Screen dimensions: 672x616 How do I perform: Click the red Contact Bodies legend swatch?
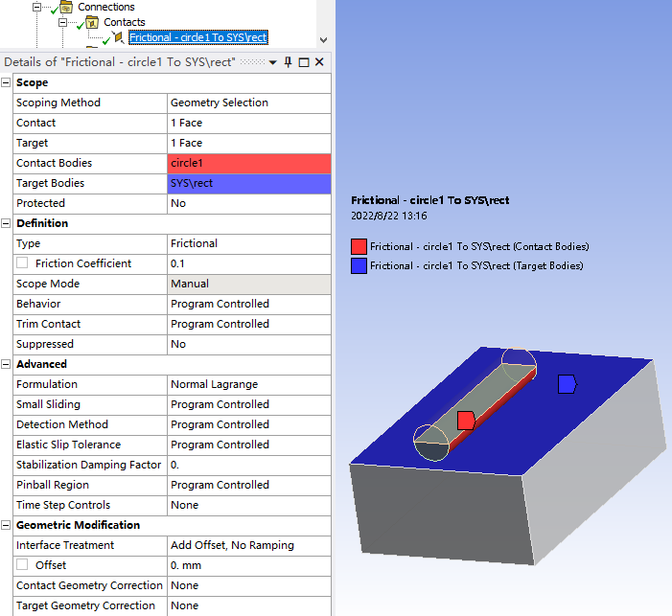click(x=359, y=247)
